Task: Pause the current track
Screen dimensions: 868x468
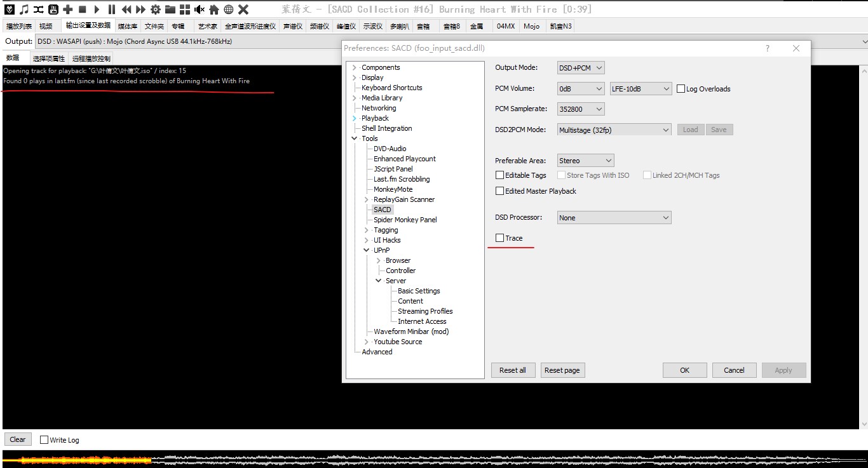Action: (x=111, y=10)
